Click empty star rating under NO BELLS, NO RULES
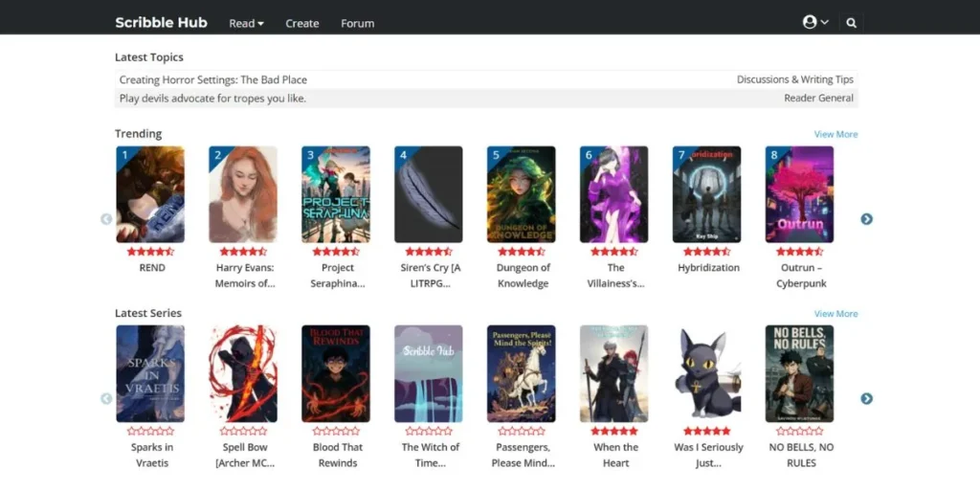This screenshot has height=490, width=980. (799, 432)
